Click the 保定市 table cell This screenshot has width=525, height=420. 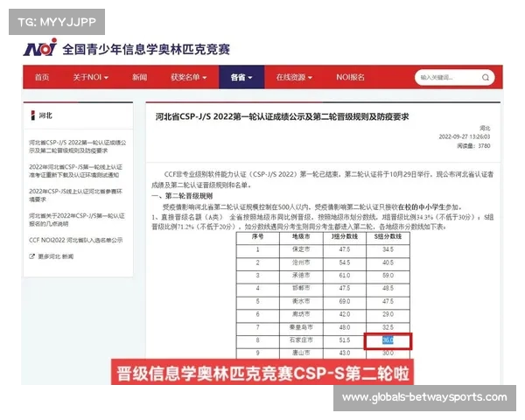[301, 249]
